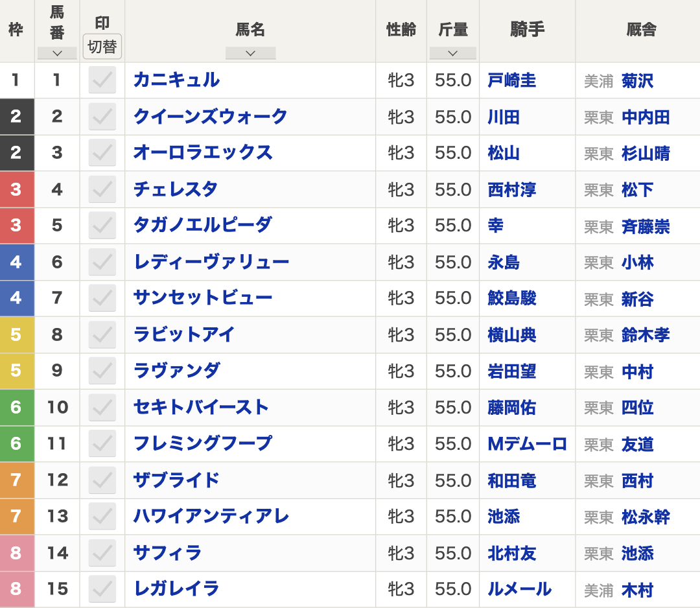This screenshot has height=608, width=700.
Task: Toggle the mark checkbox for レガレイラ
Action: [x=102, y=589]
